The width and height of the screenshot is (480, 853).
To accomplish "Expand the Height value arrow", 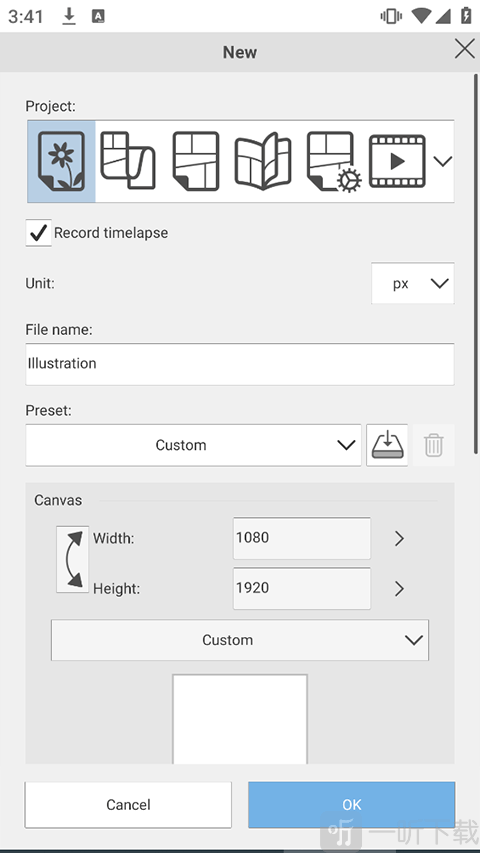I will tap(399, 589).
